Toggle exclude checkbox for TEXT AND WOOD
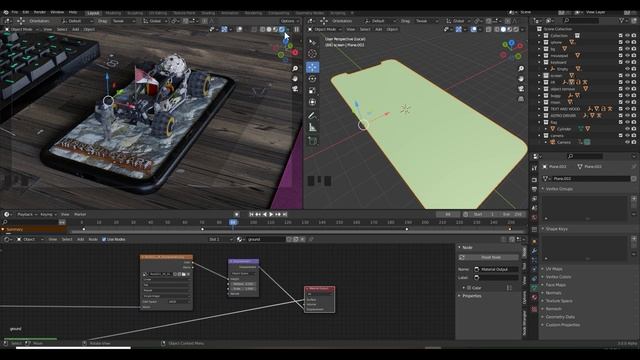 tap(620, 109)
